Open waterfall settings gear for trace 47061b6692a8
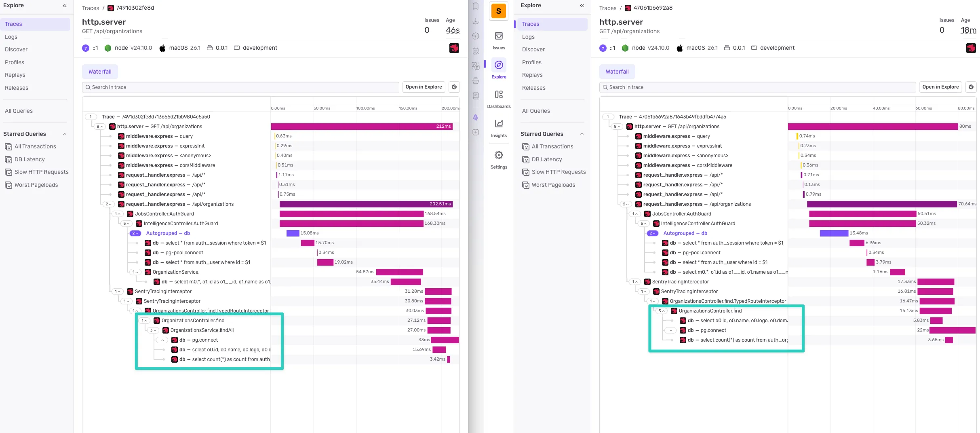 click(x=971, y=87)
